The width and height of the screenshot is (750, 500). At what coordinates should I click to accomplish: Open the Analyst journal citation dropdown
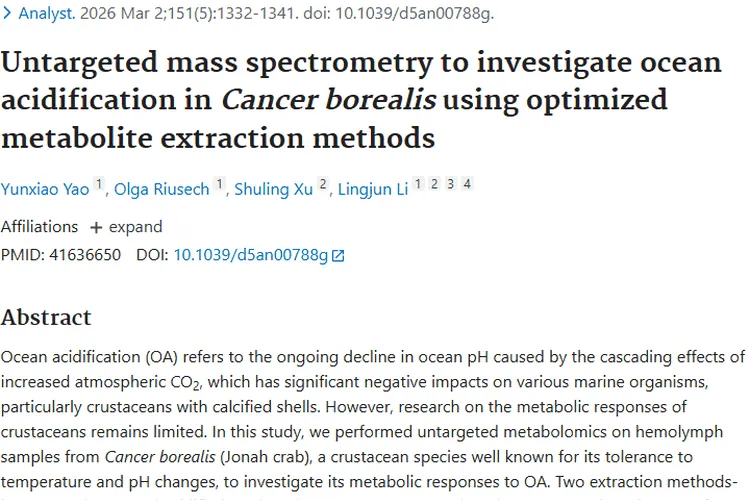pos(48,15)
